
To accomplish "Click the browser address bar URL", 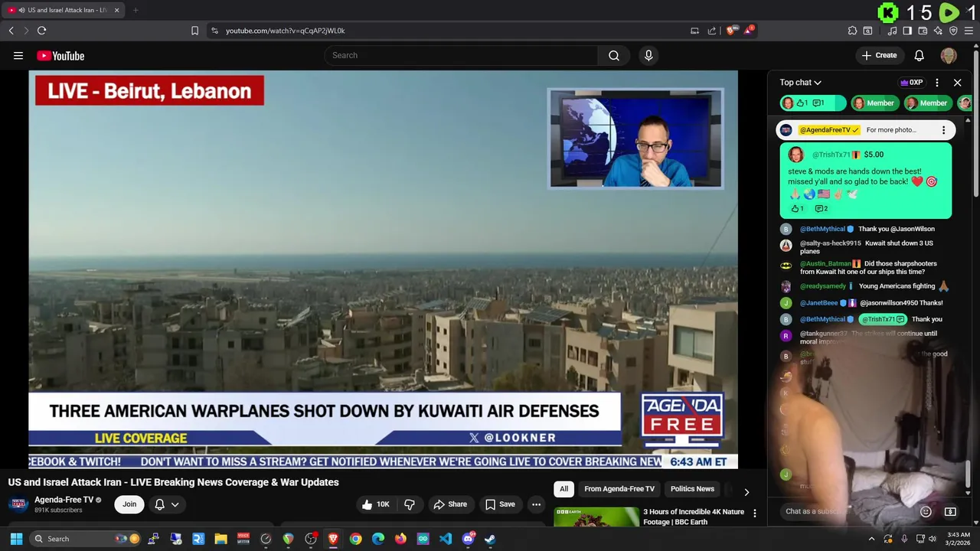I will [285, 31].
